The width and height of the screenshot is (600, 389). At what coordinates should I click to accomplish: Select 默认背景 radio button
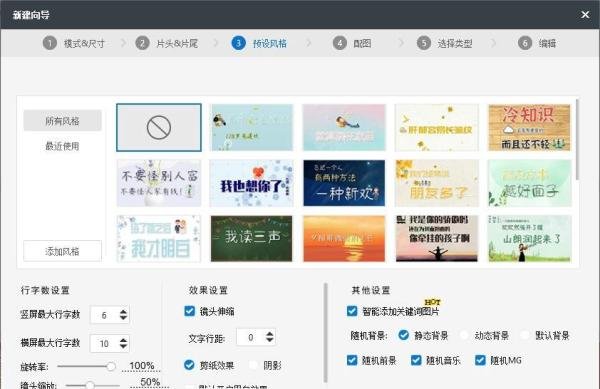(x=525, y=335)
